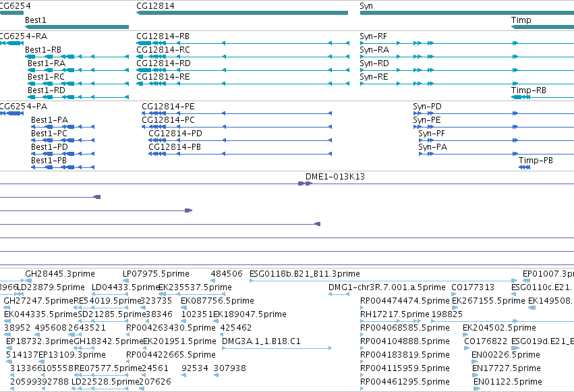Screen dimensions: 574x392
Task: Select protein Syn-PD
Action: tap(494, 113)
